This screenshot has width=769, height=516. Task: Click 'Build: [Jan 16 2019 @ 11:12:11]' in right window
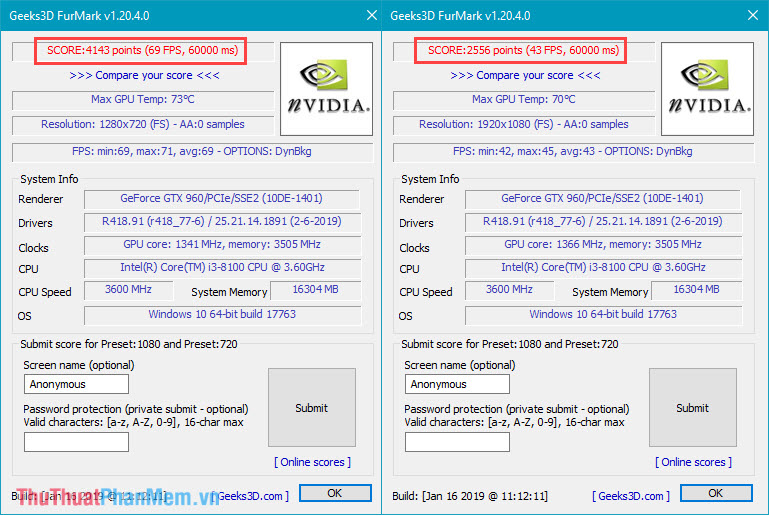(470, 496)
